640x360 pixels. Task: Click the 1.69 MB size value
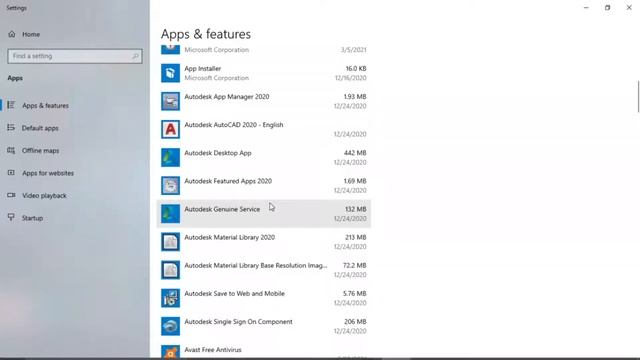pyautogui.click(x=355, y=181)
